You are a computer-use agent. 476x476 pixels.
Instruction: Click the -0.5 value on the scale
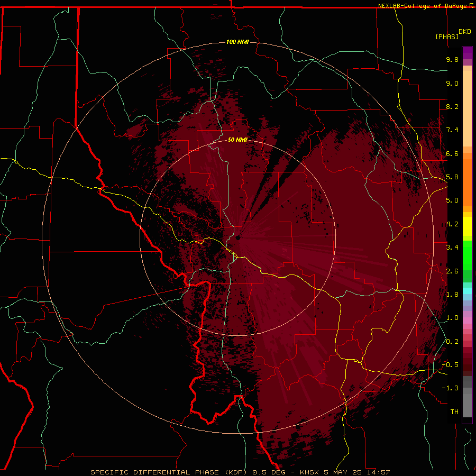tap(451, 365)
